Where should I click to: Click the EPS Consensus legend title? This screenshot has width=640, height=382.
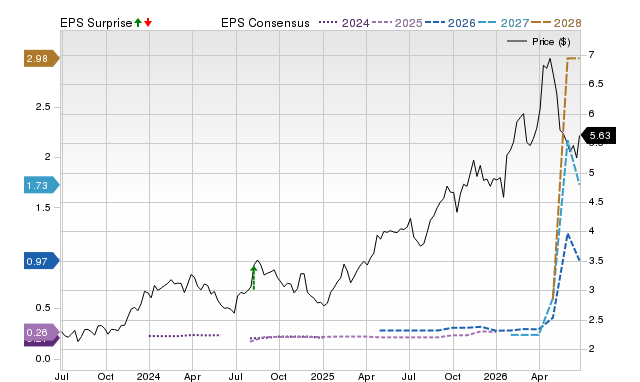(265, 23)
